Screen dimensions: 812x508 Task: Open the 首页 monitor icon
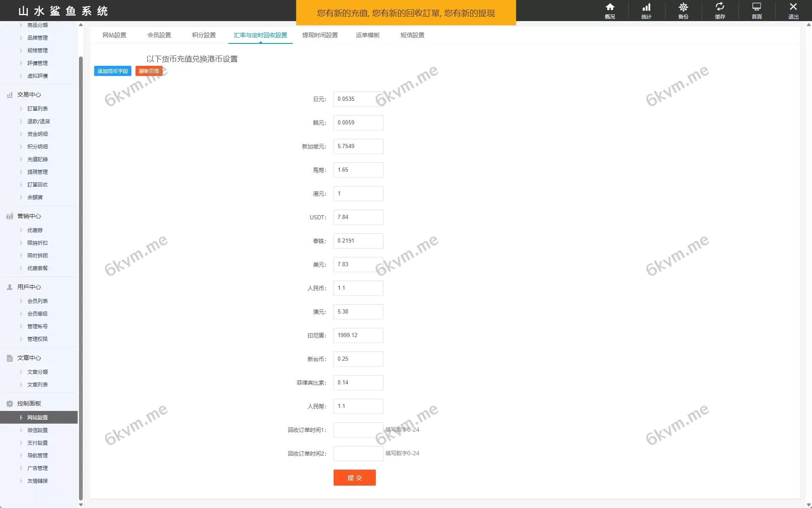(x=757, y=7)
